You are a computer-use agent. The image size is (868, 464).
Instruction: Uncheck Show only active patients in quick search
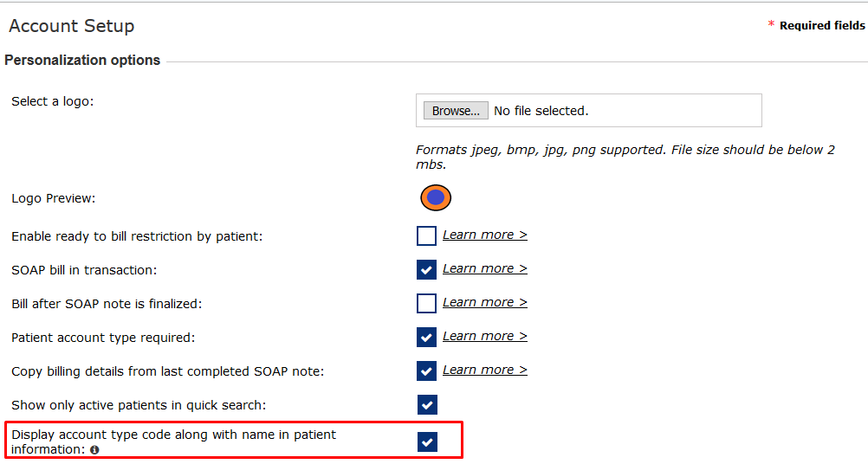[427, 404]
